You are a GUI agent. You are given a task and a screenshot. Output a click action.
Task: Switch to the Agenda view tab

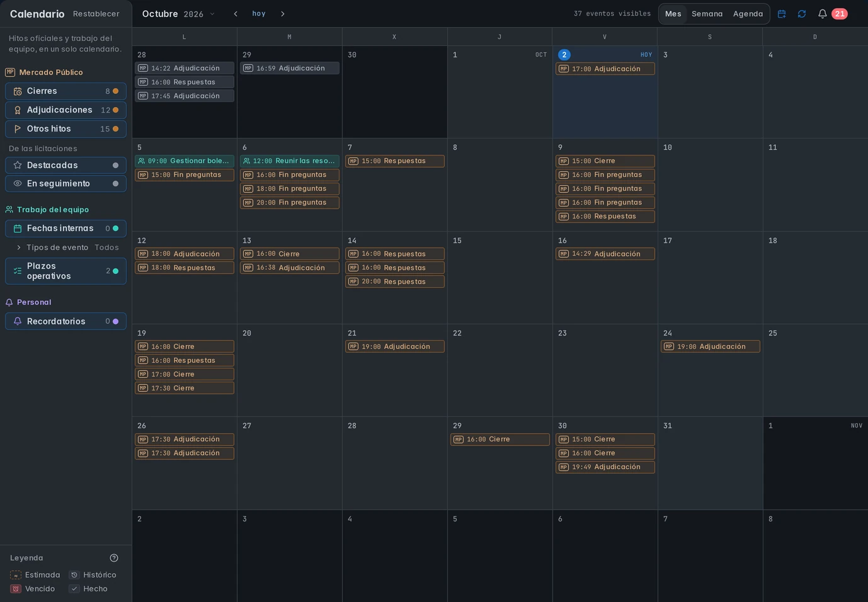point(748,14)
